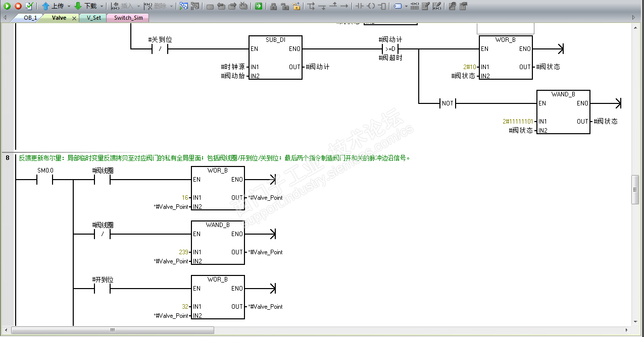Pause program status monitoring icon
The image size is (644, 337).
click(194, 6)
